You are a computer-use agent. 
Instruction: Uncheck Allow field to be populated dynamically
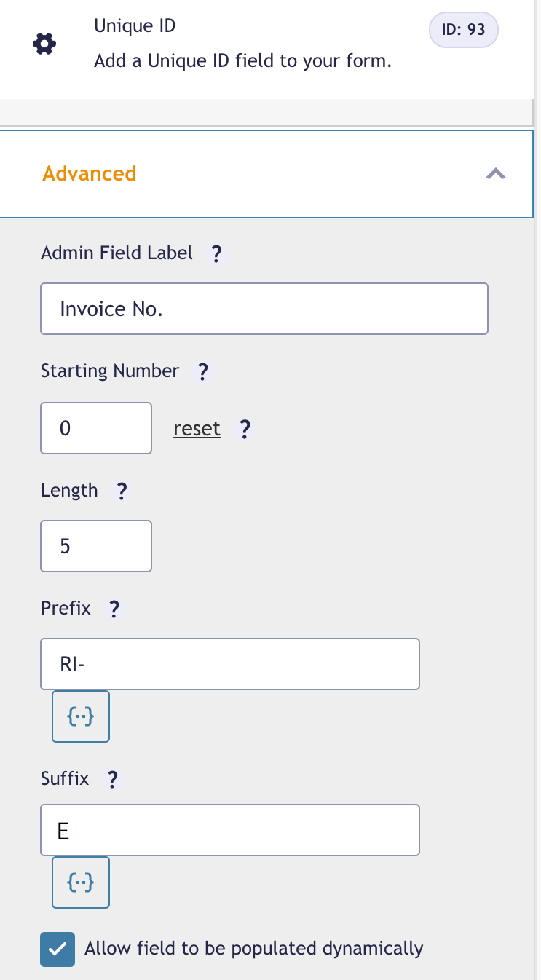click(x=58, y=949)
